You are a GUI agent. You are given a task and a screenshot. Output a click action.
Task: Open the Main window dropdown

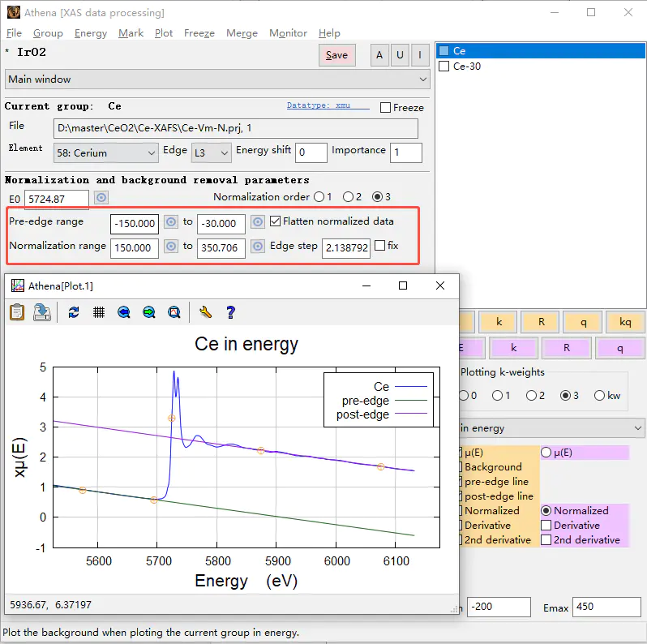pos(217,79)
